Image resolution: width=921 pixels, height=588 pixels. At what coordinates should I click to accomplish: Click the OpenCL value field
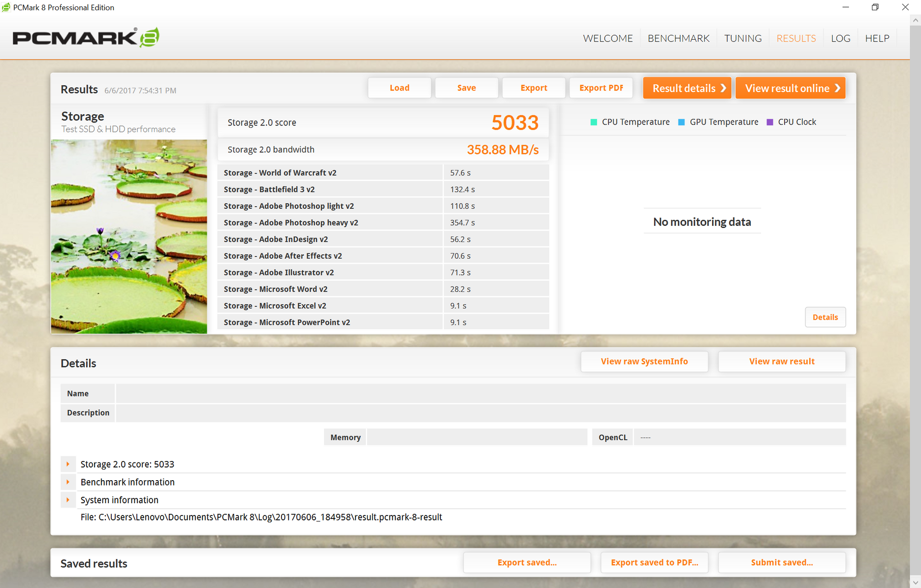740,437
